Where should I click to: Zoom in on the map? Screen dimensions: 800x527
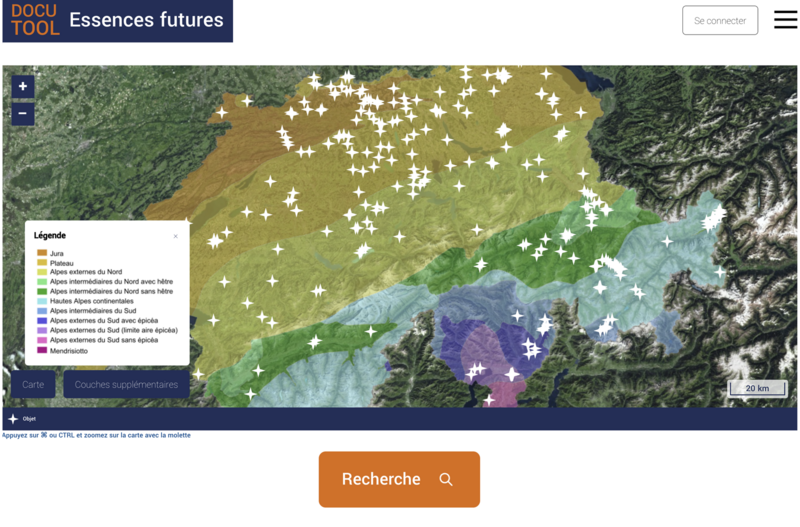click(x=22, y=87)
